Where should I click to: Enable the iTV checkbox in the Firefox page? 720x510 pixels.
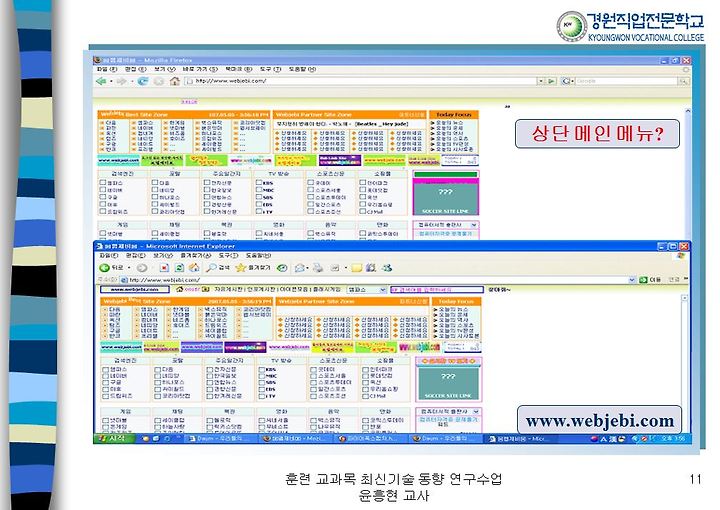(259, 212)
